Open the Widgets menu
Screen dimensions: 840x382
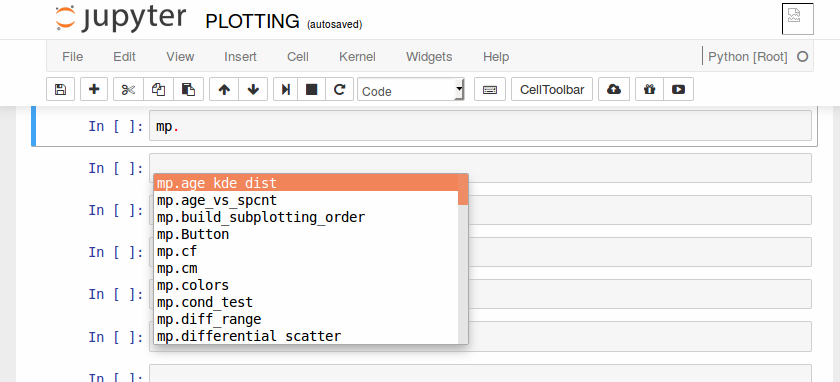429,57
